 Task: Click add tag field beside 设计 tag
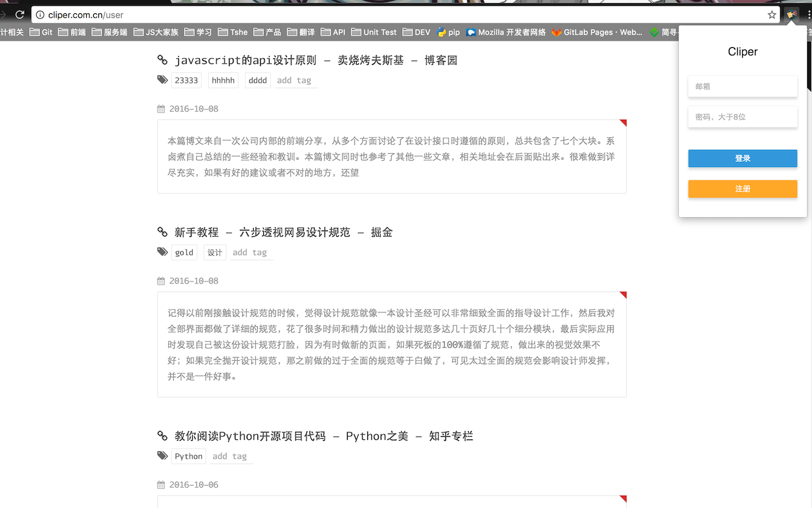251,252
